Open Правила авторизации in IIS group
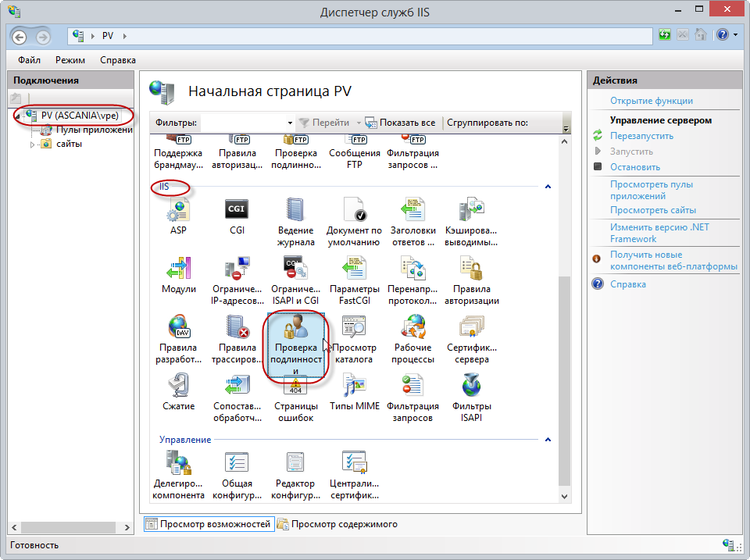This screenshot has width=750, height=560. (471, 280)
